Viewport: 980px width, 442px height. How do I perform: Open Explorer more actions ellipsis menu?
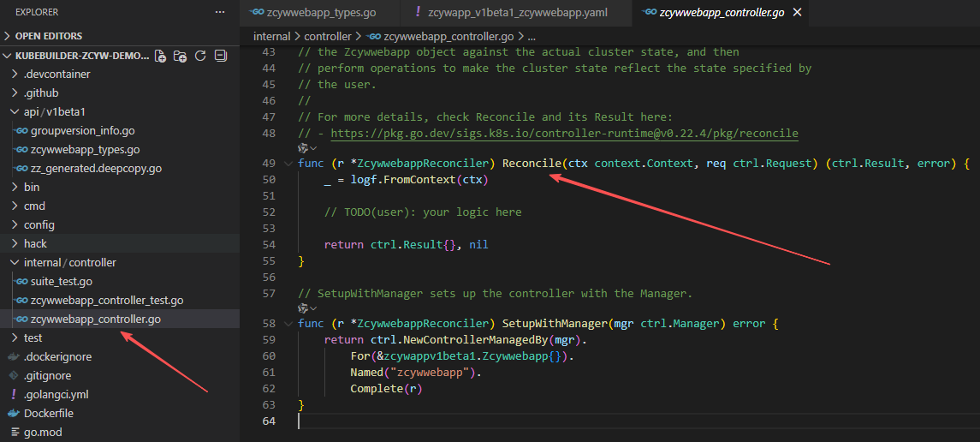coord(220,13)
